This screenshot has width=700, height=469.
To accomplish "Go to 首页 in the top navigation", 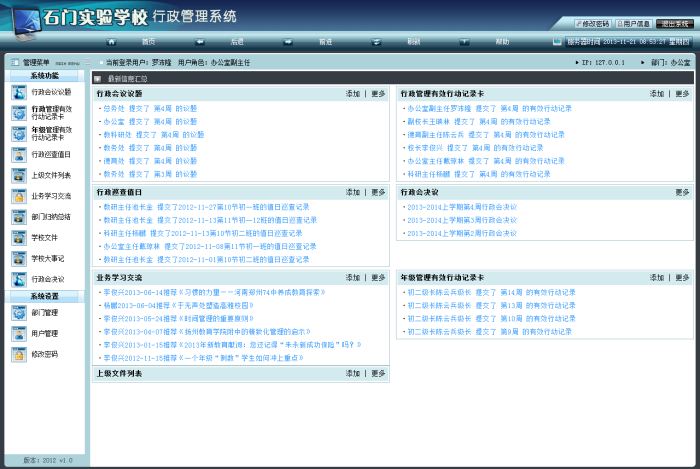I will (x=148, y=41).
